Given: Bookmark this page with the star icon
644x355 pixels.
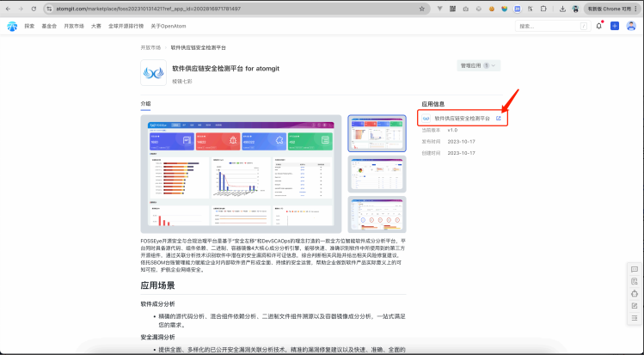Looking at the screenshot, I should coord(422,9).
